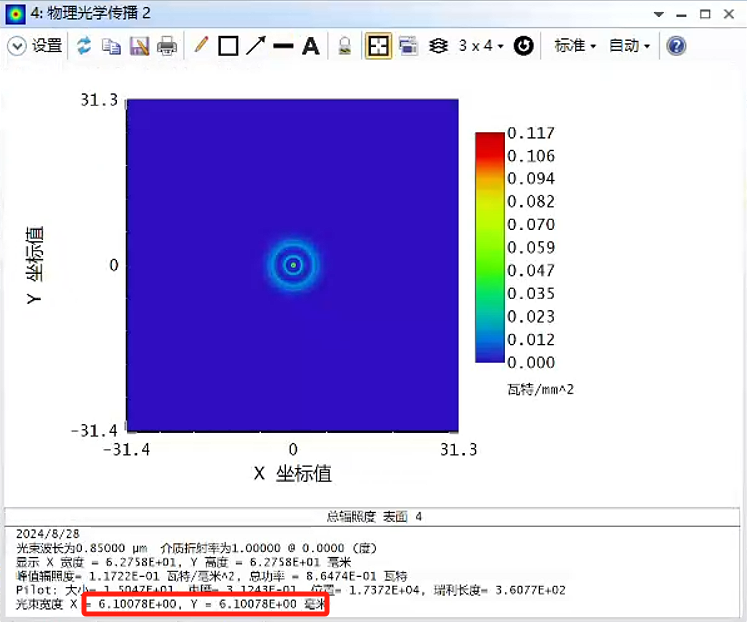Open the 标准 dropdown menu
The width and height of the screenshot is (747, 622).
(x=575, y=46)
